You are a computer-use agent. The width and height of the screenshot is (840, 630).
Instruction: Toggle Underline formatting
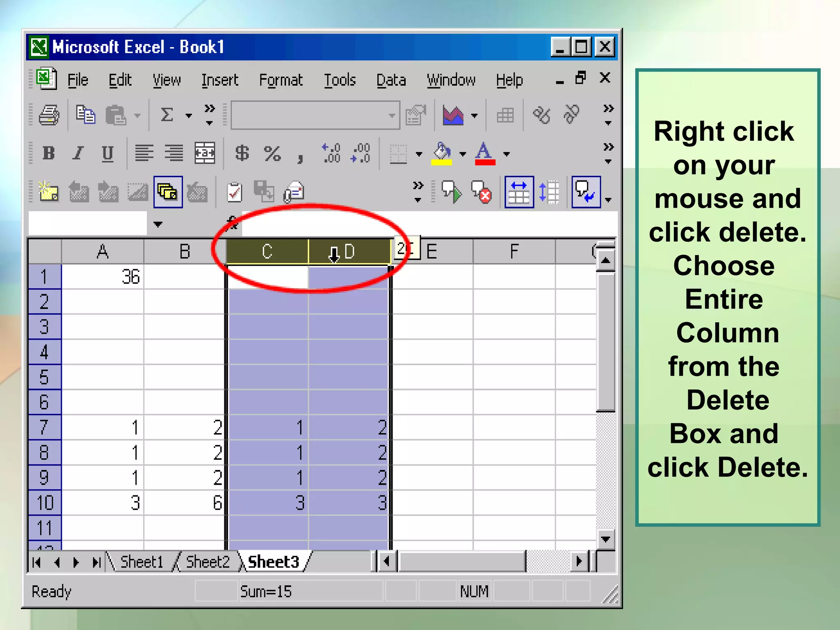pos(107,154)
